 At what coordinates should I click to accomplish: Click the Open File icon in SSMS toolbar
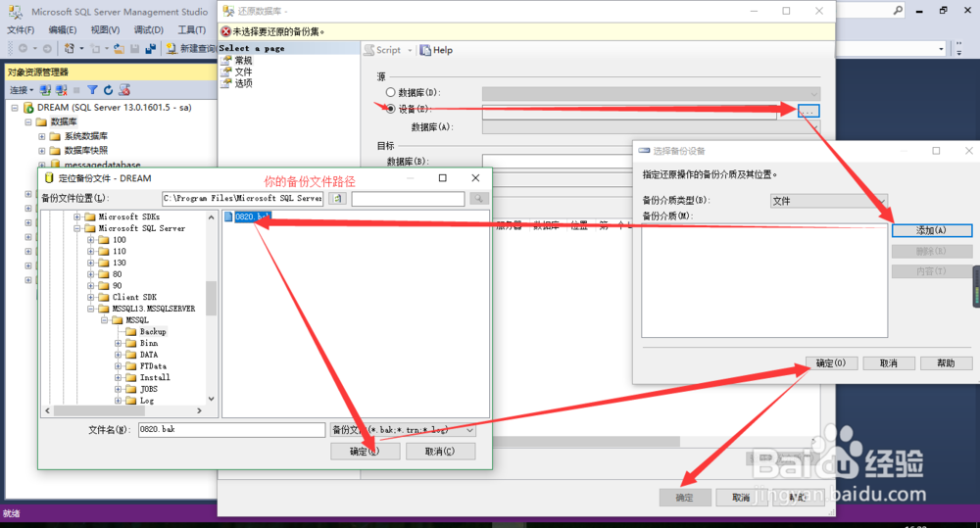pyautogui.click(x=119, y=49)
